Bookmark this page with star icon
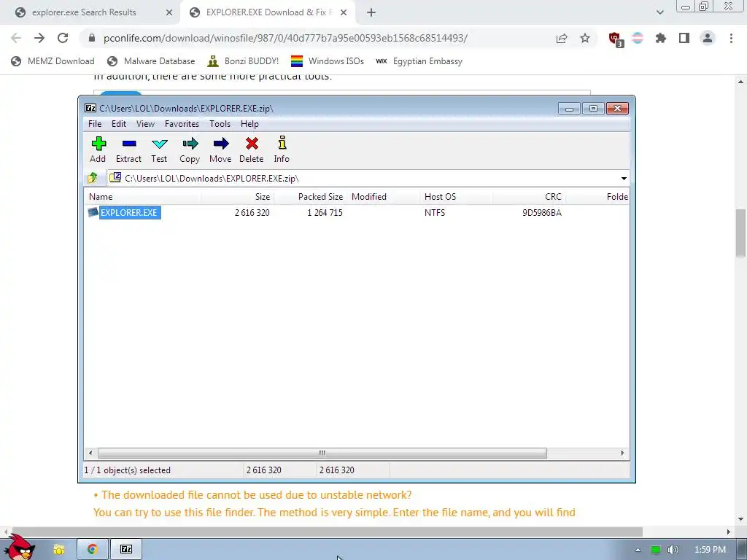Screen dimensions: 747x560 pos(585,39)
